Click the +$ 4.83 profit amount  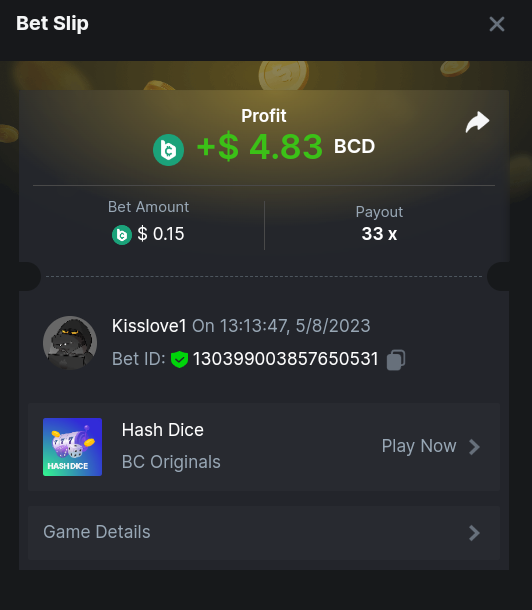[x=260, y=147]
